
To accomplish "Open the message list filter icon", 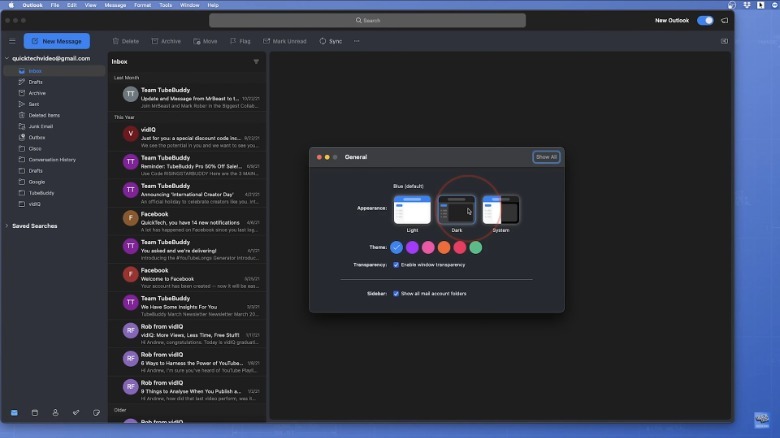I will 256,62.
